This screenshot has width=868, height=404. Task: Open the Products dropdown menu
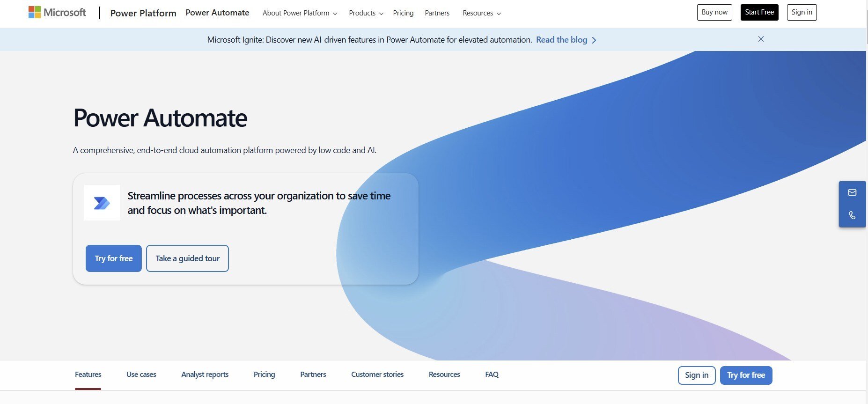click(x=366, y=13)
